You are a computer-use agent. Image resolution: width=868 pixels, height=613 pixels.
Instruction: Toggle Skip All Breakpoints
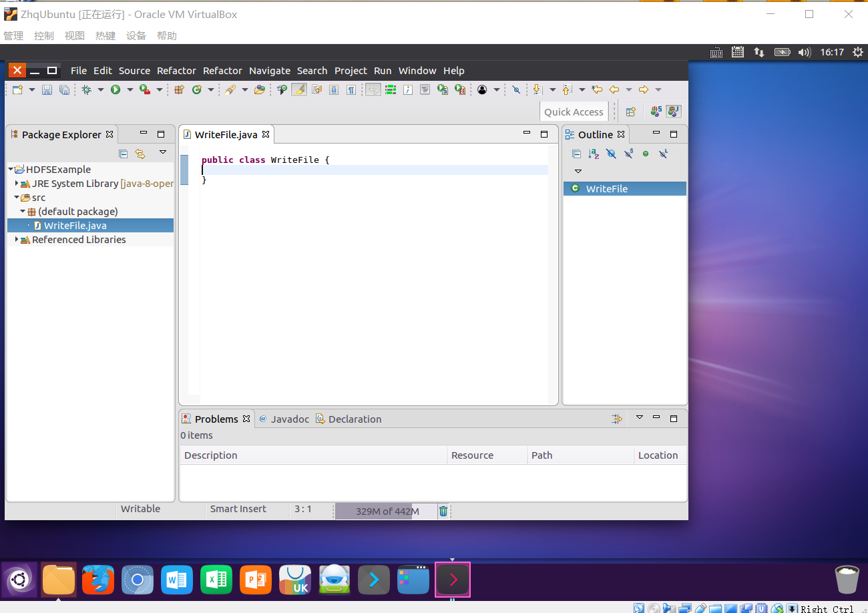515,89
